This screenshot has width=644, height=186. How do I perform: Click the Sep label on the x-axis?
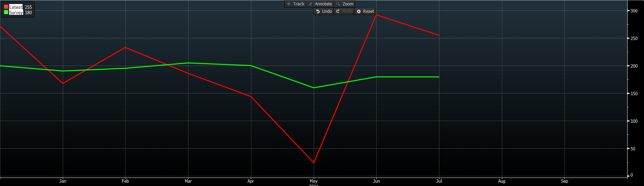pos(564,181)
